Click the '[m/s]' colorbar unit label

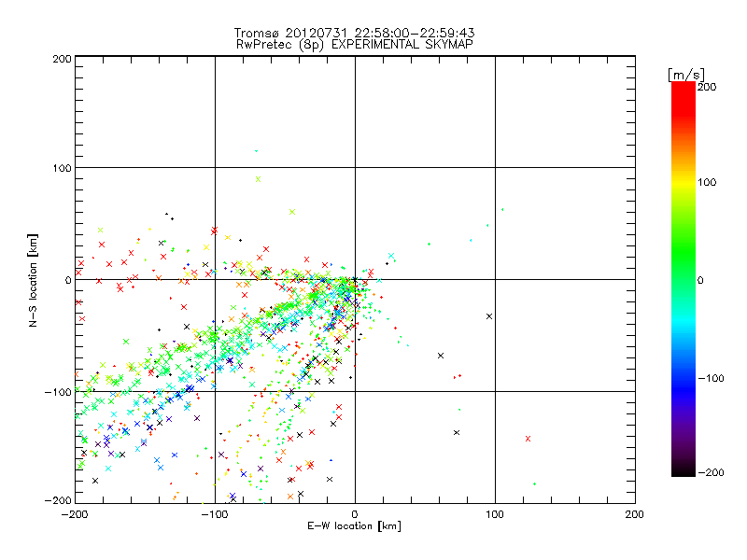(686, 75)
